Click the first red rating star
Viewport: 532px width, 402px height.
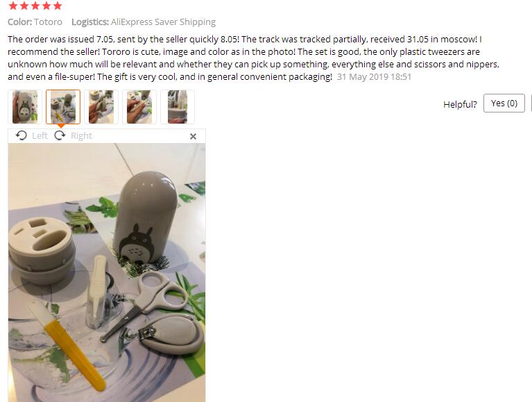[13, 6]
